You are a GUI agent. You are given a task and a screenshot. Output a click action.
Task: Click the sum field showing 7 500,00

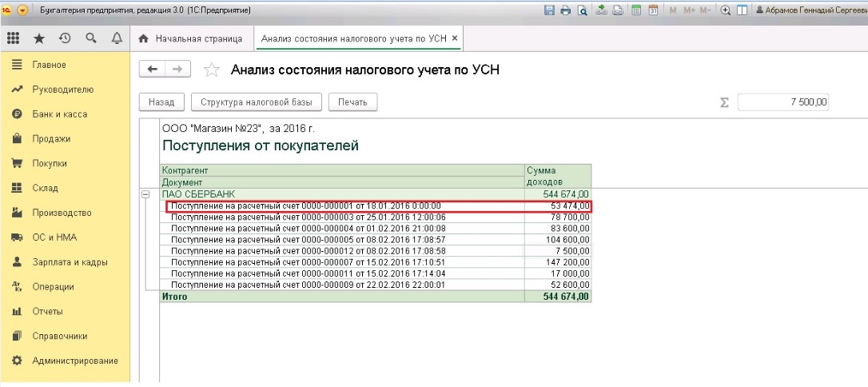point(783,102)
